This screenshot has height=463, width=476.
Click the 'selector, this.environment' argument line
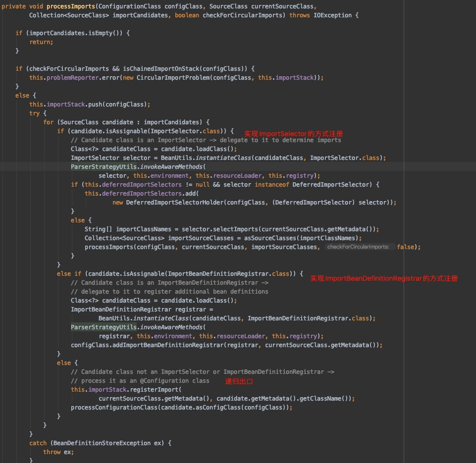(209, 176)
